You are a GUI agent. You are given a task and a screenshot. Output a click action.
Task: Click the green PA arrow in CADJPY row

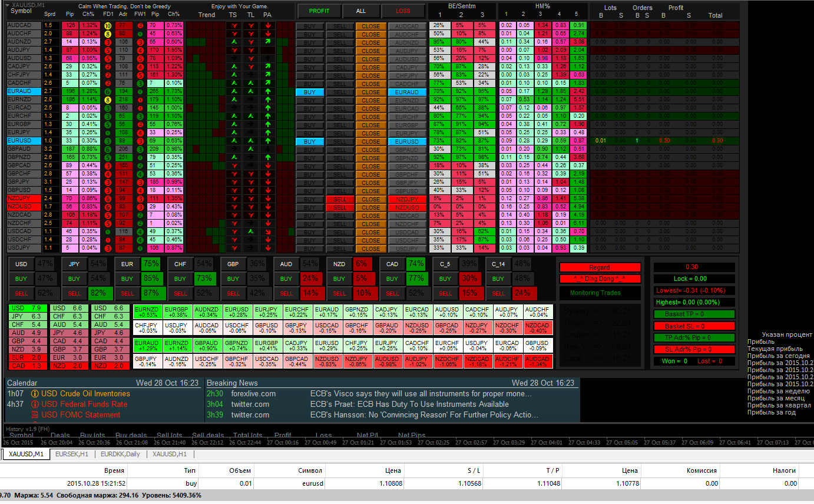click(268, 67)
